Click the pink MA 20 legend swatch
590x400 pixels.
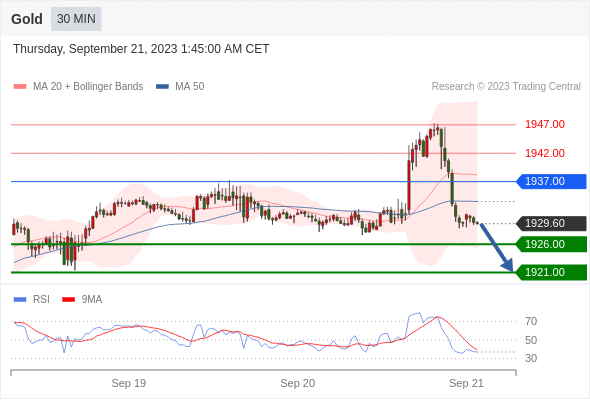point(20,87)
